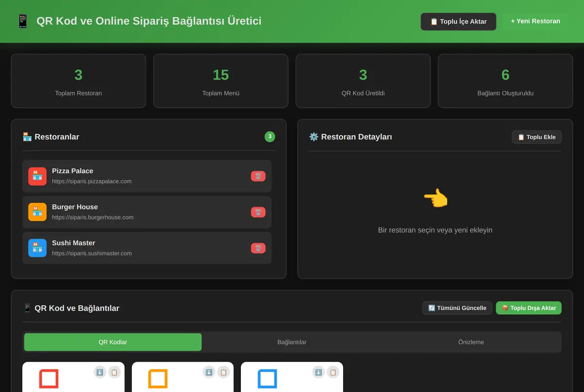Copy the red QR code card
584x392 pixels.
coord(114,372)
